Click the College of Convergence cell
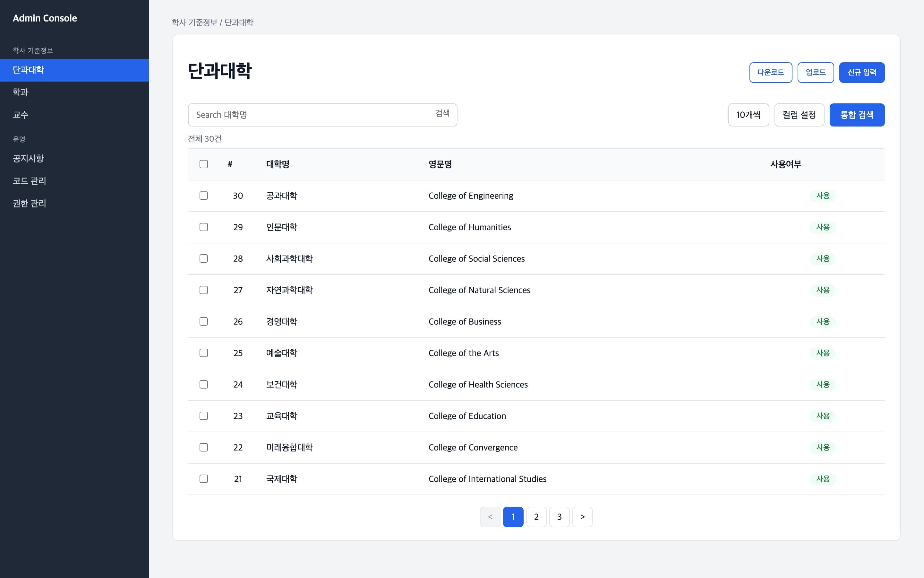The image size is (924, 578). [473, 447]
